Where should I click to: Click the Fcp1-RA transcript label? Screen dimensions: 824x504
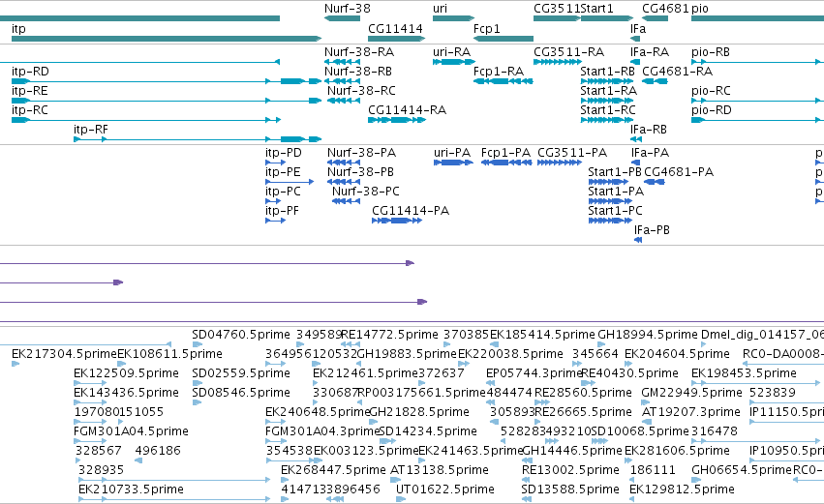click(x=499, y=72)
